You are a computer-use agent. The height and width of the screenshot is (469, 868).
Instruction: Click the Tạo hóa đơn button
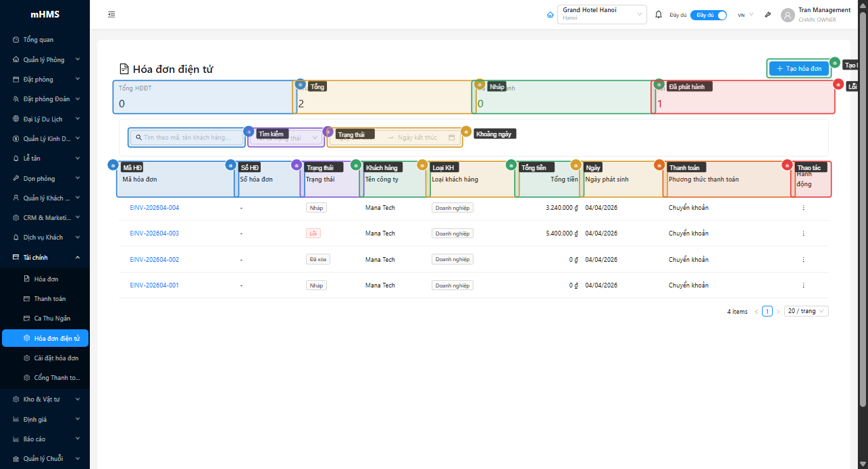798,69
